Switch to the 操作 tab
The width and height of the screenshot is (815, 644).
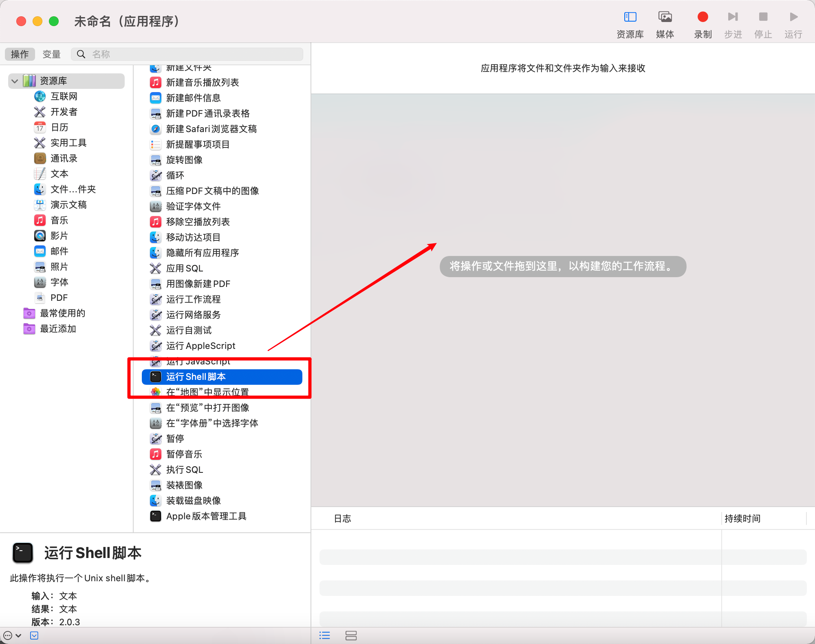tap(20, 54)
